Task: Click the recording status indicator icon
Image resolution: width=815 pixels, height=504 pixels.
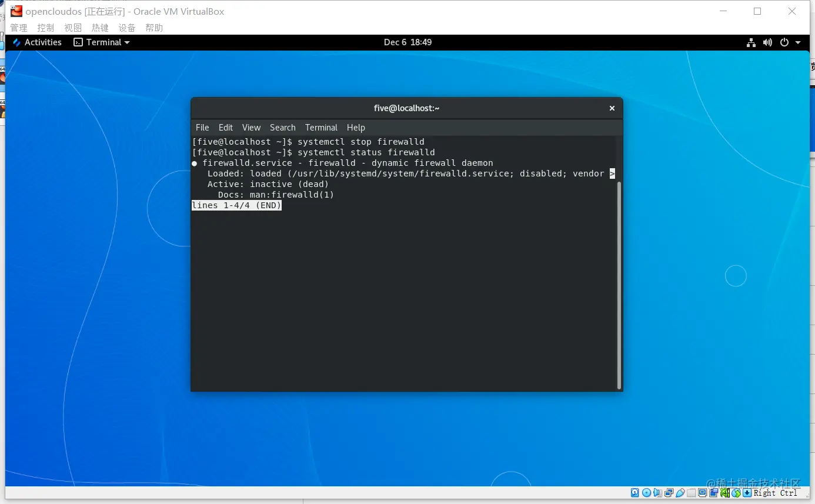Action: click(x=713, y=493)
